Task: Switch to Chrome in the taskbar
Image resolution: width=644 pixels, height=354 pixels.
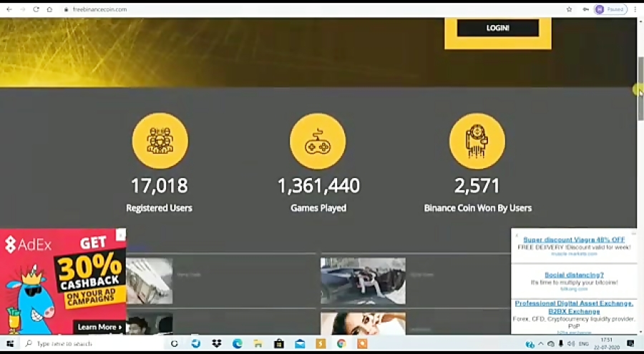Action: [x=341, y=344]
